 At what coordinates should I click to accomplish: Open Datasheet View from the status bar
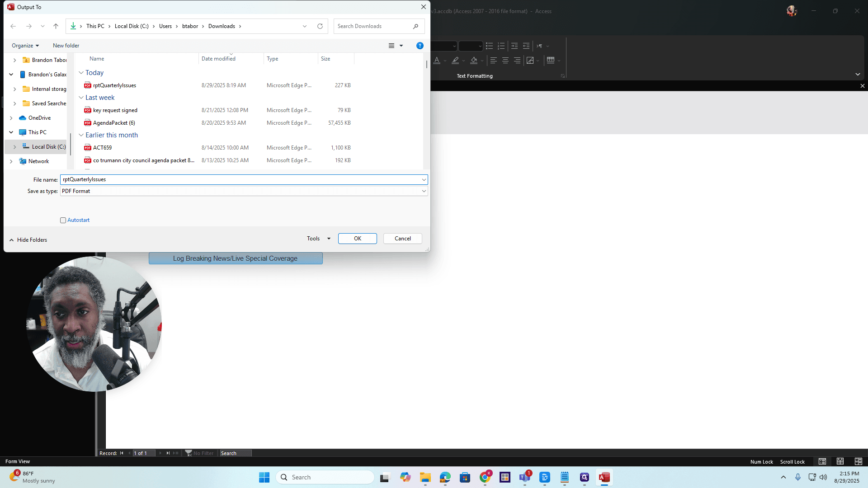pyautogui.click(x=840, y=461)
